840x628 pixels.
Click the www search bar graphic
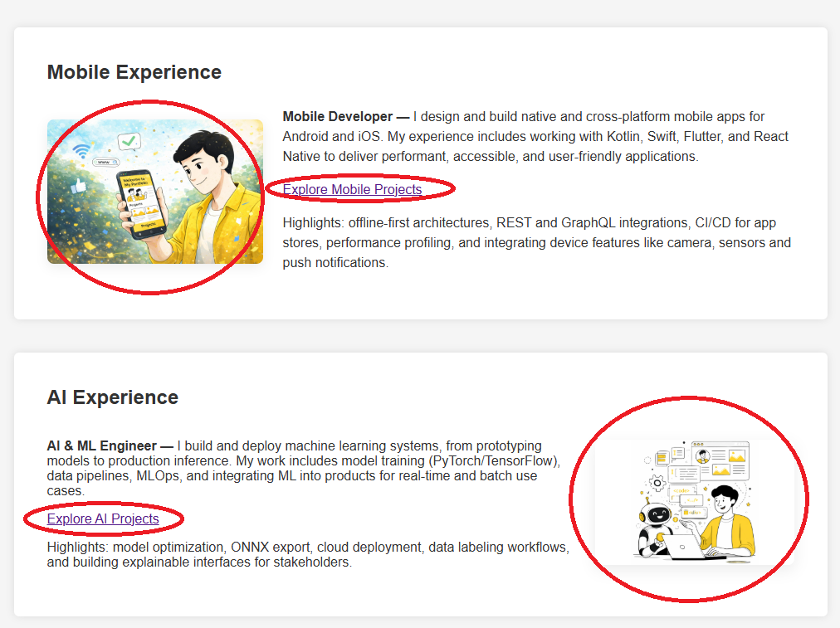click(x=106, y=163)
